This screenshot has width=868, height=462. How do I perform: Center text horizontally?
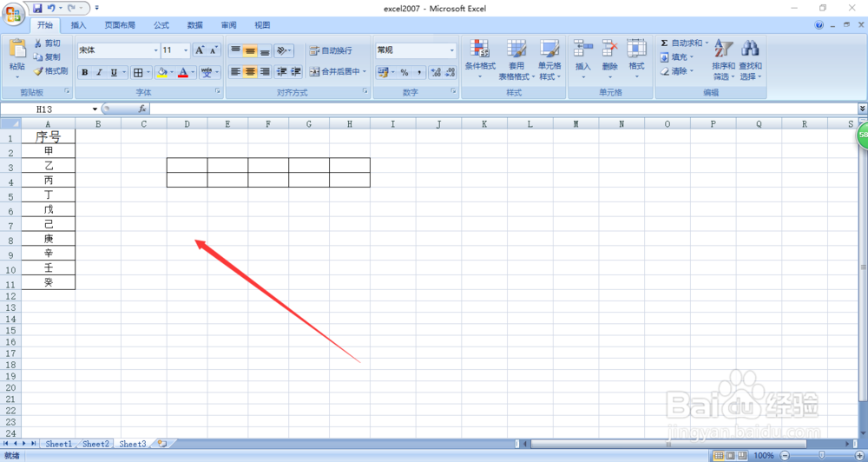(250, 71)
